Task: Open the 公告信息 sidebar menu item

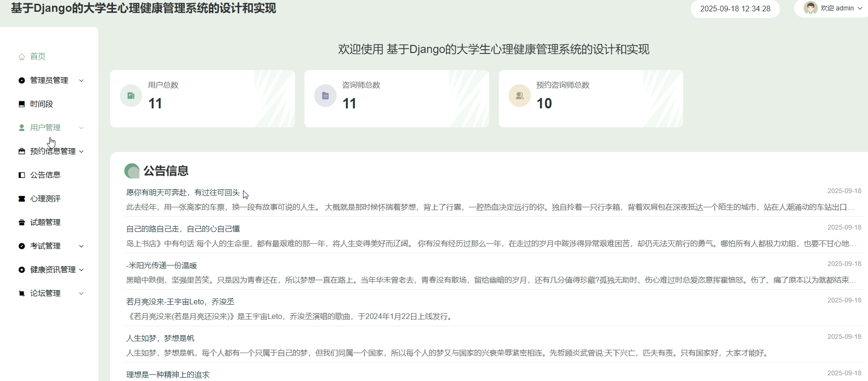Action: pyautogui.click(x=45, y=175)
